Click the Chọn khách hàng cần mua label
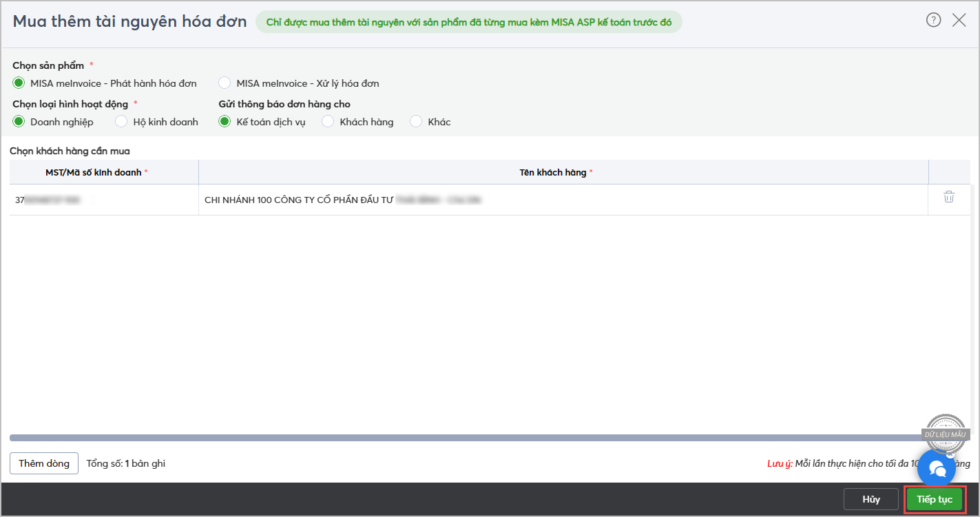This screenshot has width=980, height=517. click(x=70, y=151)
